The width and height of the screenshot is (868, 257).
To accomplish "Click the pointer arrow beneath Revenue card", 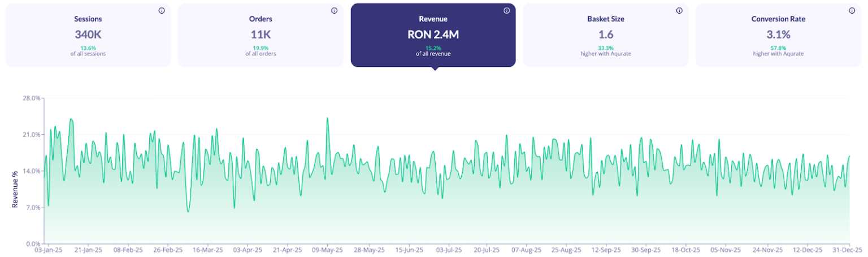I will 434,68.
